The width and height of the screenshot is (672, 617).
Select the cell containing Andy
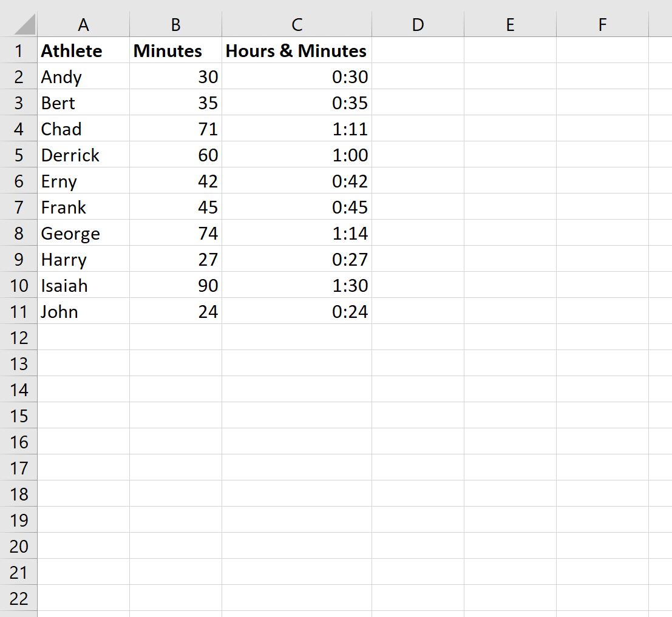[x=83, y=77]
